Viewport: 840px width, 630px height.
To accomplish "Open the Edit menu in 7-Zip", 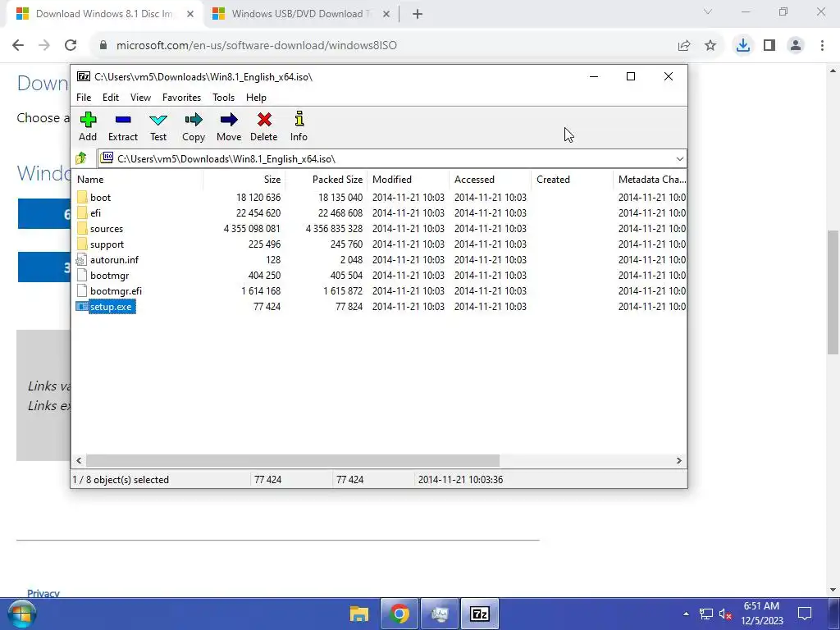I will point(111,98).
